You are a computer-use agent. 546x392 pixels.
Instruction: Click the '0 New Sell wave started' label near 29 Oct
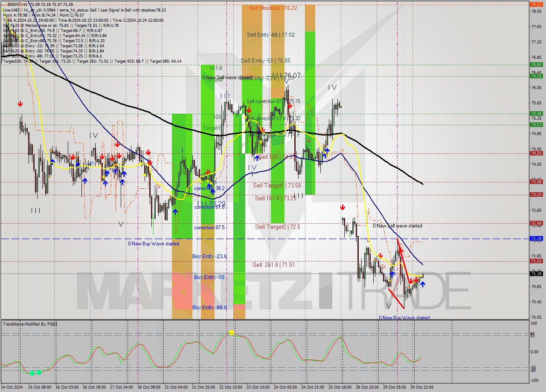(x=398, y=226)
